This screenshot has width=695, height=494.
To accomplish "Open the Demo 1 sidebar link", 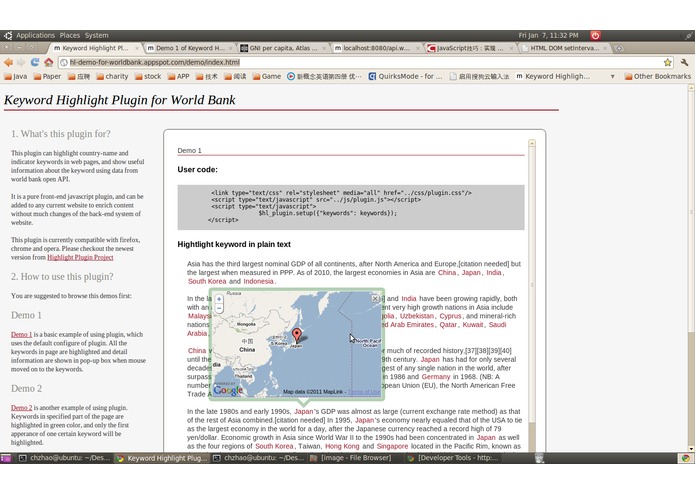I will pos(21,335).
